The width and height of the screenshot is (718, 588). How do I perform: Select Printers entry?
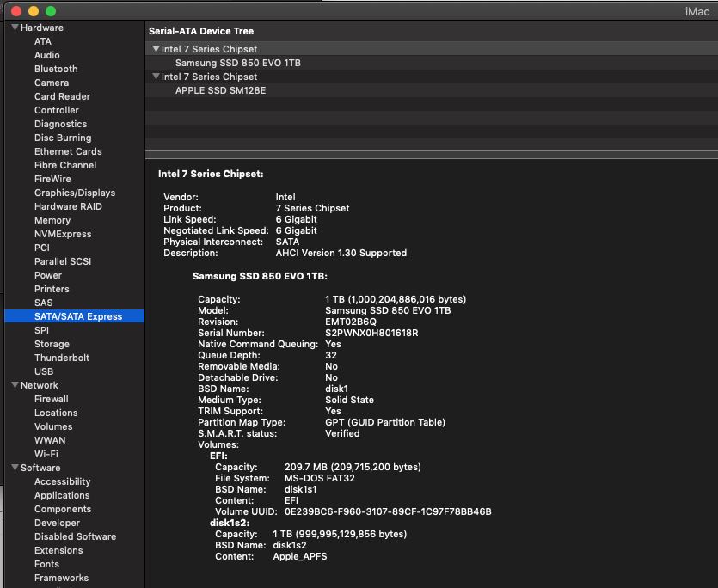point(52,289)
